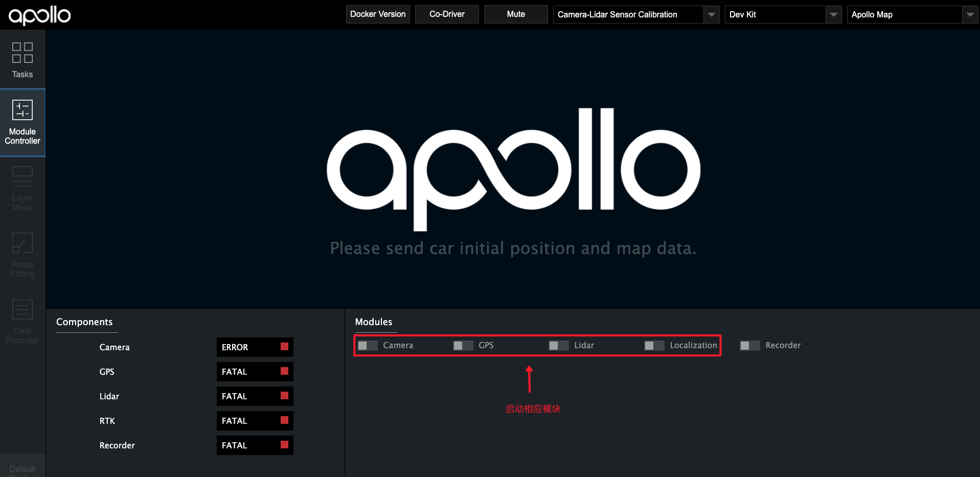Click the Docker Version button
Viewport: 980px width, 477px height.
pyautogui.click(x=378, y=14)
